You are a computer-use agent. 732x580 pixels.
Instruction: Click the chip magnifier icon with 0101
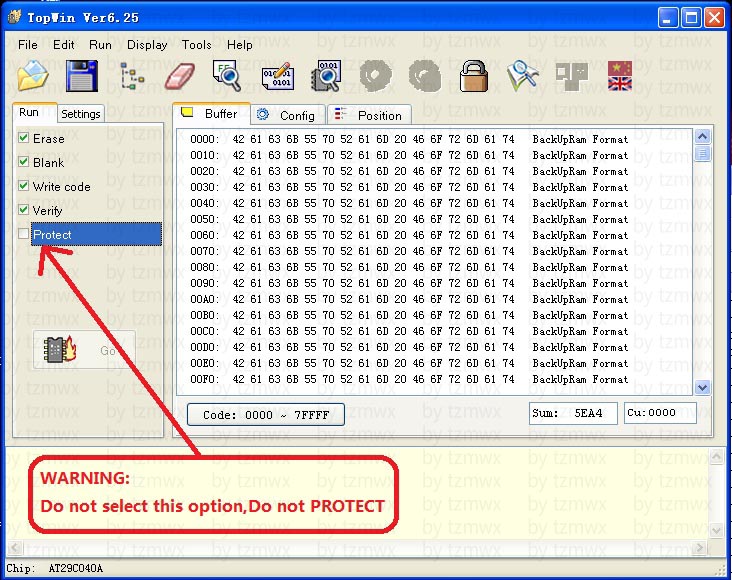click(x=326, y=75)
